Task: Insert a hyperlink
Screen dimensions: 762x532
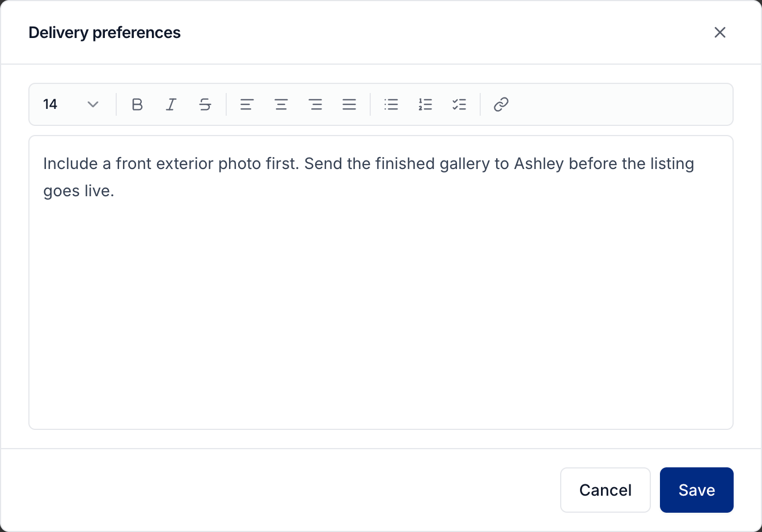Action: click(x=501, y=104)
